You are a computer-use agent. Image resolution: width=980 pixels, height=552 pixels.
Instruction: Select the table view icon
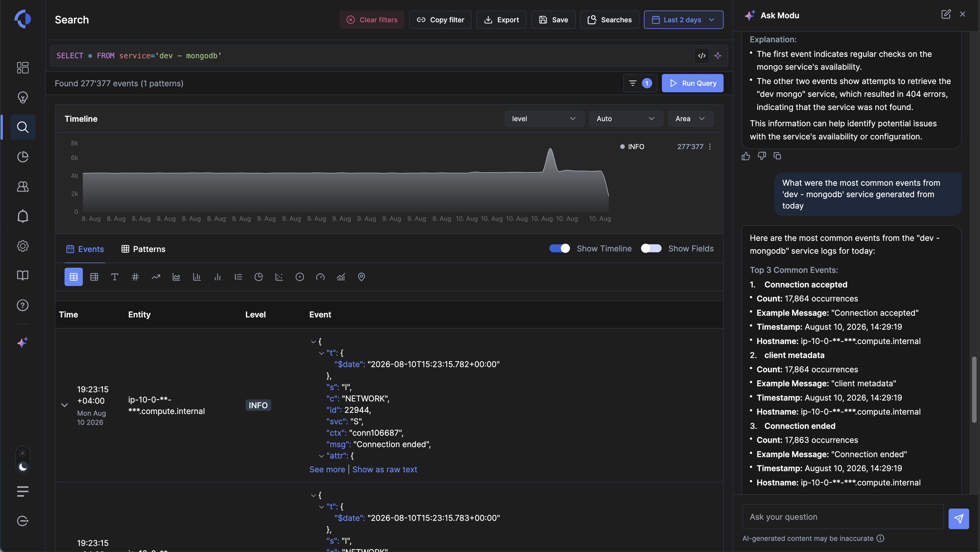point(74,277)
